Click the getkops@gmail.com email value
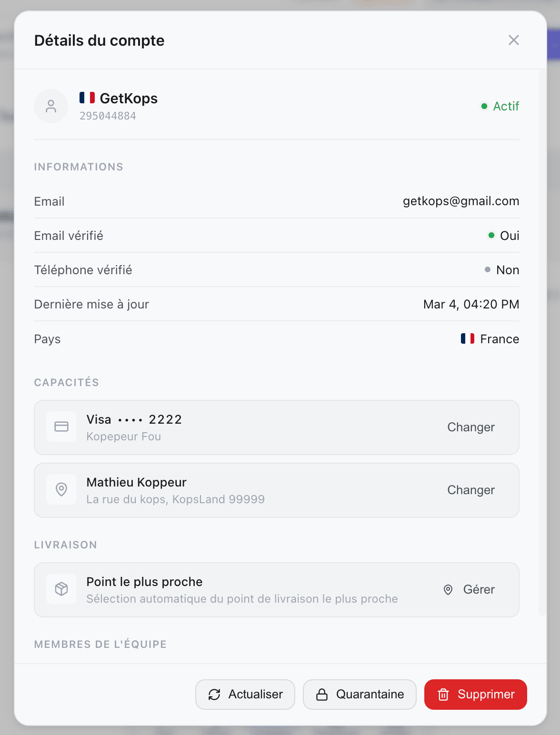 pyautogui.click(x=460, y=201)
